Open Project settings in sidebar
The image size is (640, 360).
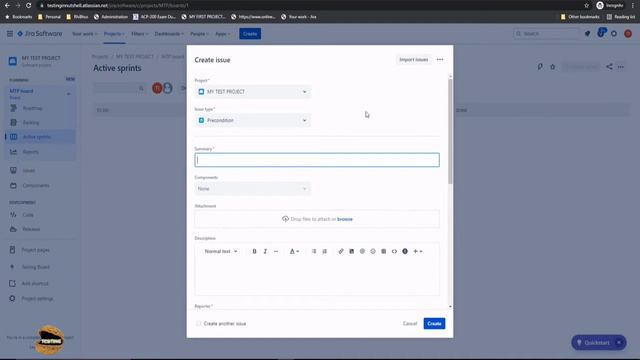click(40, 298)
